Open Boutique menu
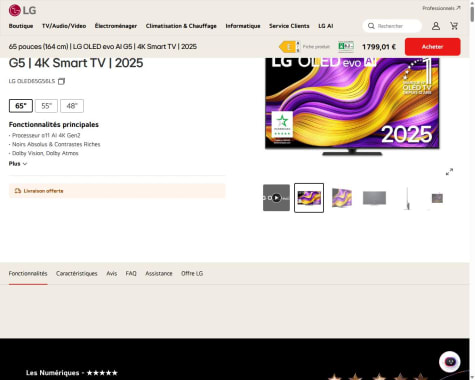475x380 pixels. point(21,26)
